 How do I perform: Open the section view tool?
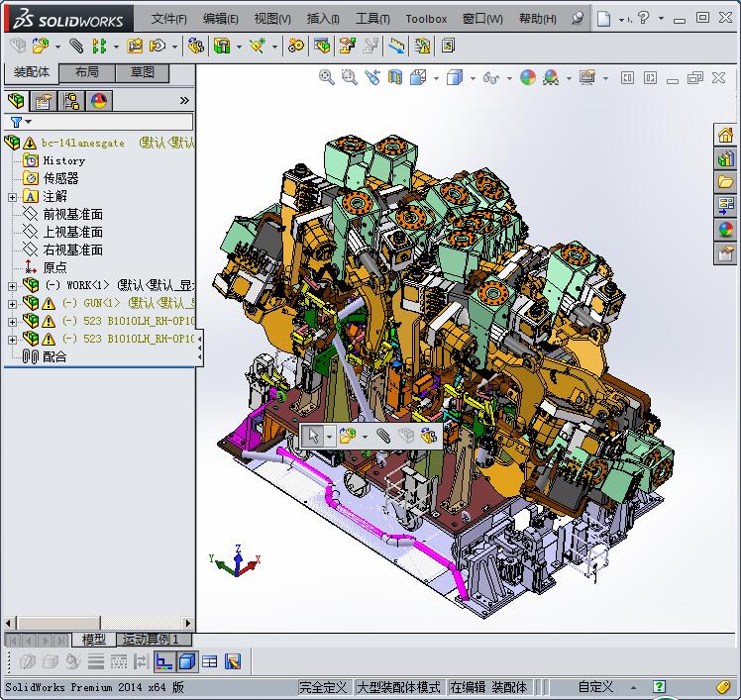pyautogui.click(x=396, y=77)
